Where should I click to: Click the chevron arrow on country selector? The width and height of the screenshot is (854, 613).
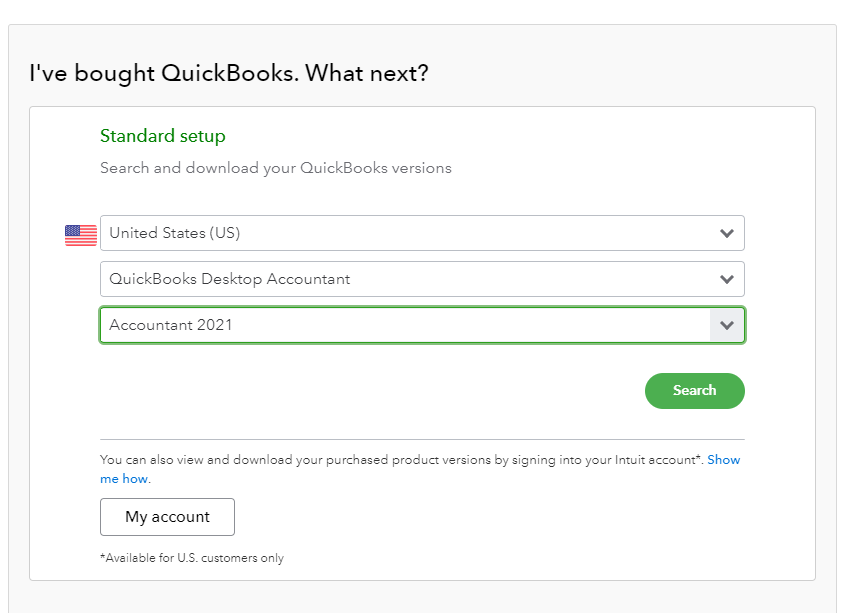click(727, 233)
